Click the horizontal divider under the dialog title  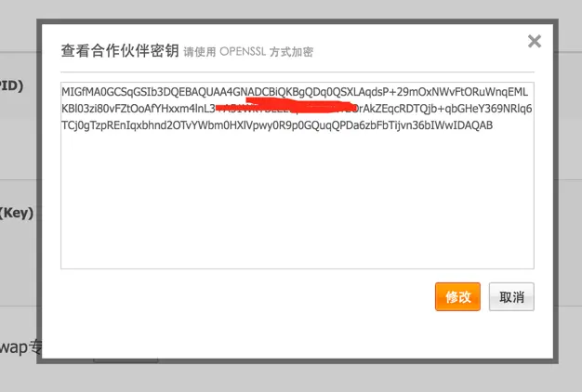coord(298,72)
